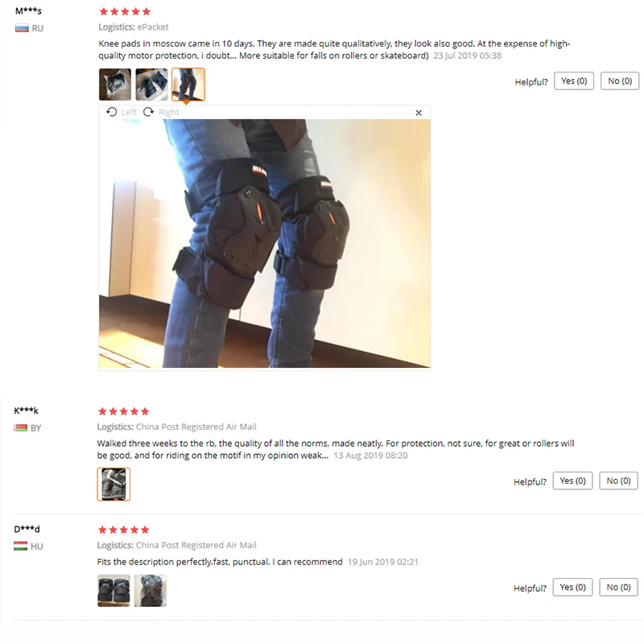Open second thumbnail in M***s review
The width and height of the screenshot is (644, 644).
151,85
